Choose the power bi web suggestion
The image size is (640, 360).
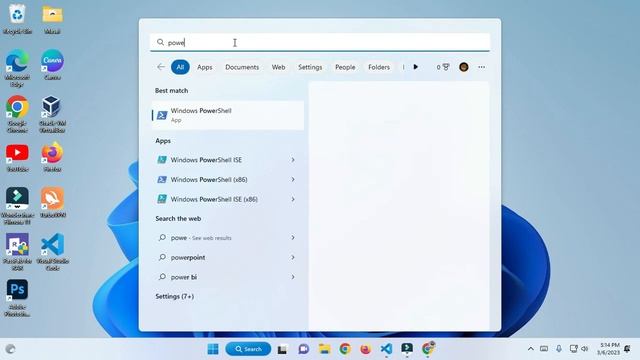coord(184,277)
